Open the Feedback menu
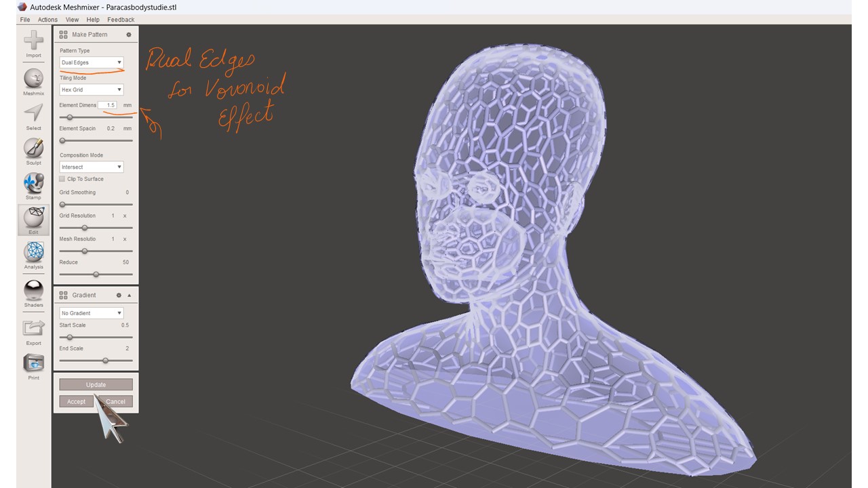The width and height of the screenshot is (868, 488). [121, 20]
